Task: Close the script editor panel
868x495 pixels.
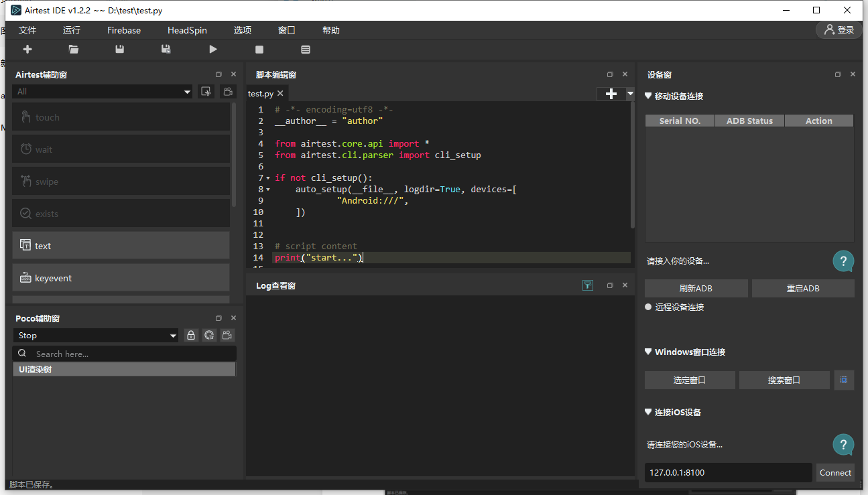Action: 625,74
